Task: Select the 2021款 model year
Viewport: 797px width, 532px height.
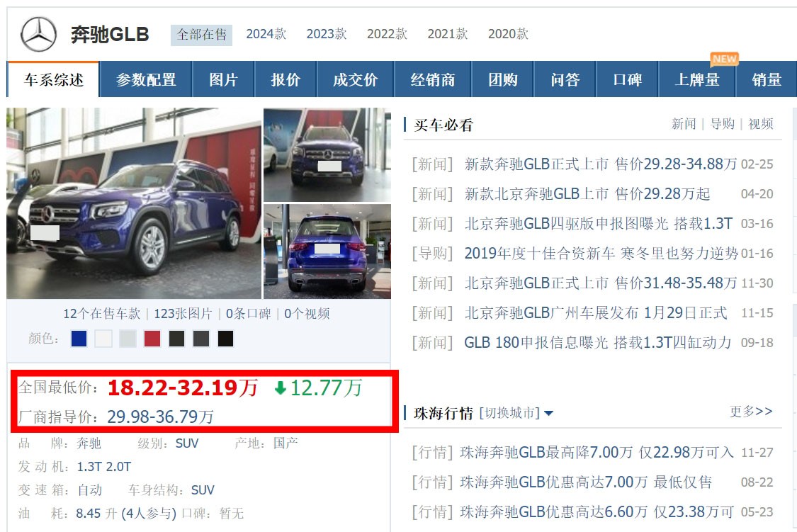Action: (x=447, y=34)
